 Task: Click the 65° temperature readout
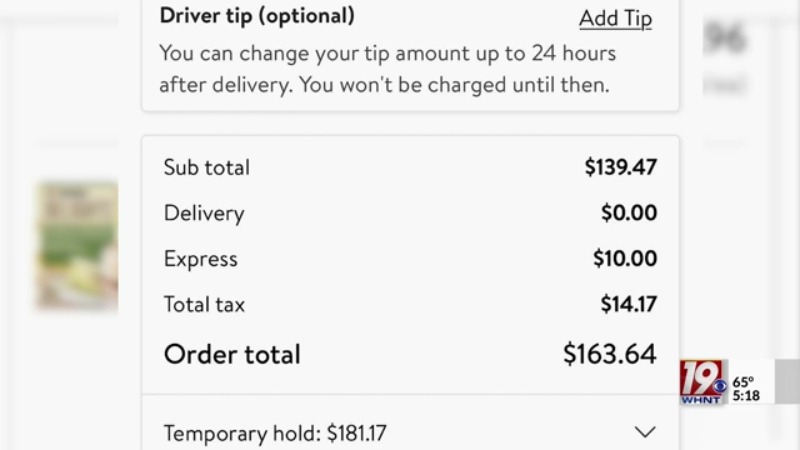743,382
